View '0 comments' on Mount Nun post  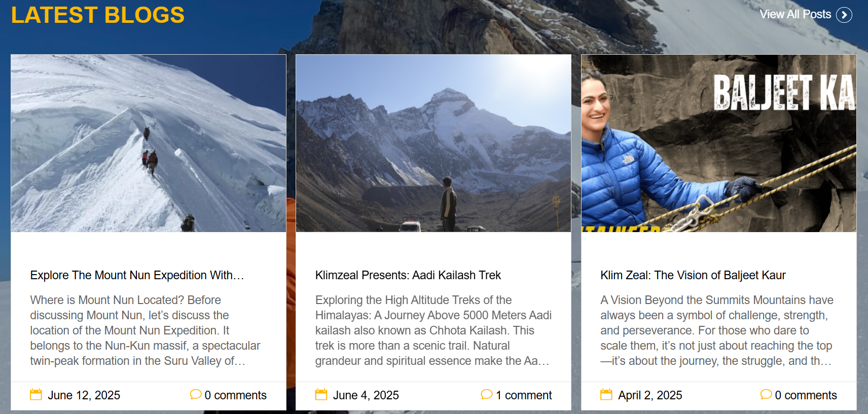click(235, 395)
